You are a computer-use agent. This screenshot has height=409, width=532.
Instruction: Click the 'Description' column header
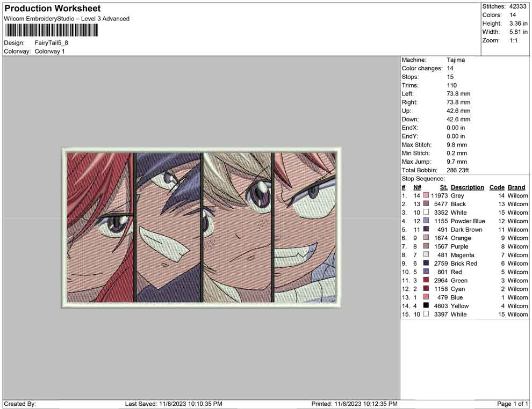(x=467, y=187)
